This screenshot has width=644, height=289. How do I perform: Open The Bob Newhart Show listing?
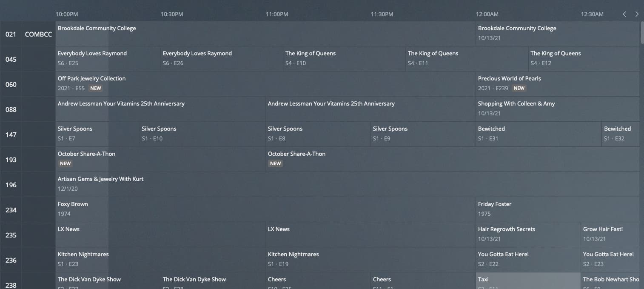tap(610, 281)
